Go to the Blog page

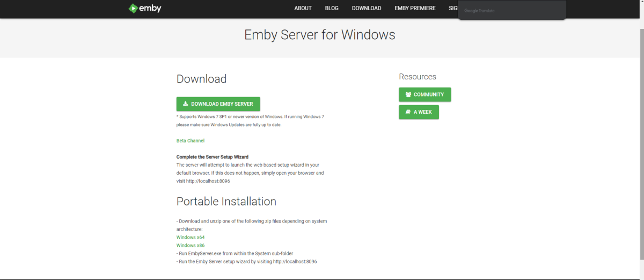332,8
